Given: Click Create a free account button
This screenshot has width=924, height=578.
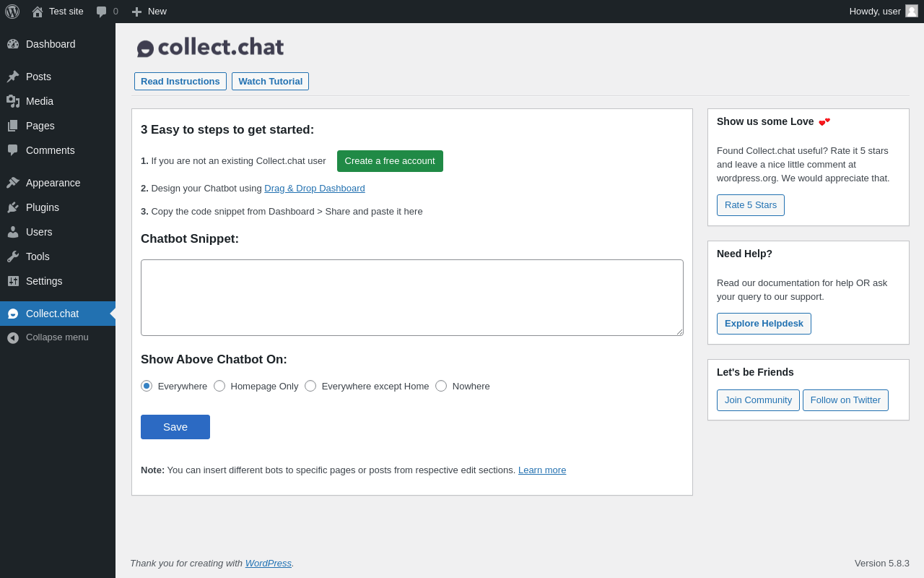Looking at the screenshot, I should coord(390,161).
